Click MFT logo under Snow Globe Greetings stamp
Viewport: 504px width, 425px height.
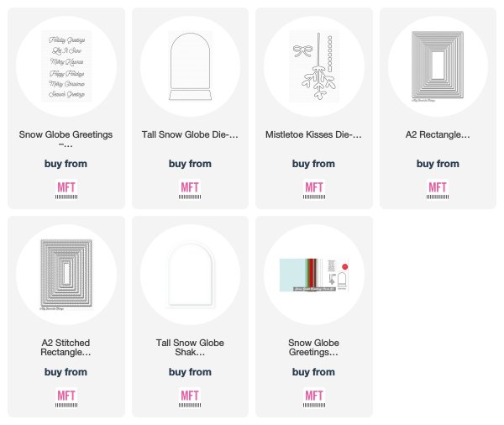[66, 190]
